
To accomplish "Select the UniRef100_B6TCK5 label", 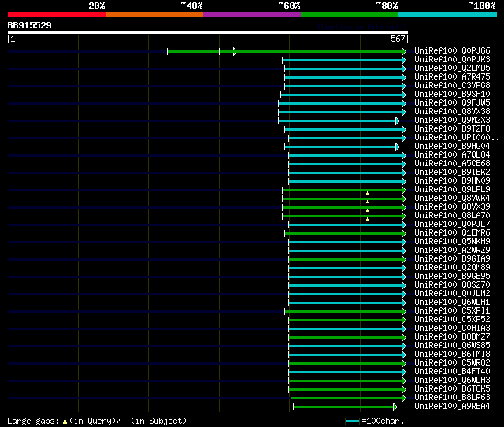I will tap(452, 389).
